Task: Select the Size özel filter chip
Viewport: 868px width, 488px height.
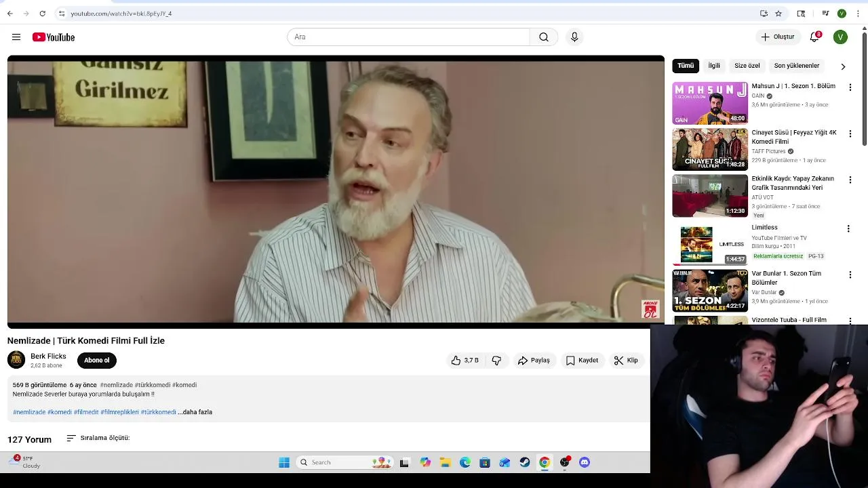Action: tap(747, 66)
